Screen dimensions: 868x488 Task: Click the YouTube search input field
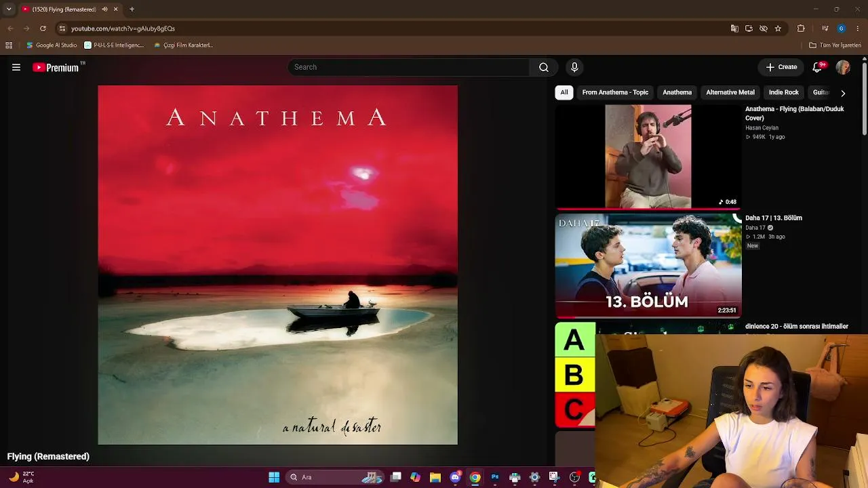click(x=409, y=67)
